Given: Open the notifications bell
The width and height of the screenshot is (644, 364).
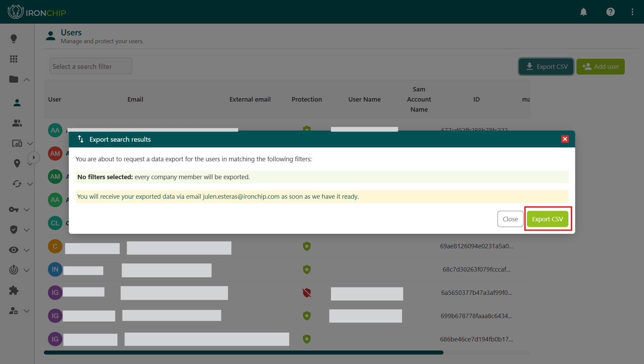Looking at the screenshot, I should (x=583, y=12).
